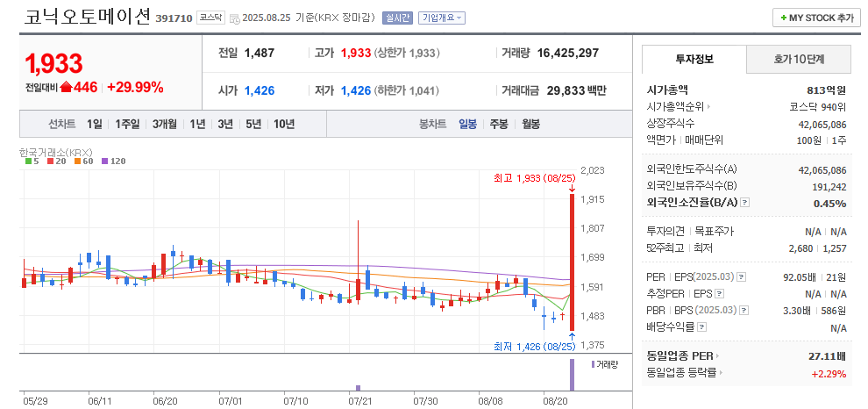Click the current price 1,933
Screen dimensions: 868x409
53,64
